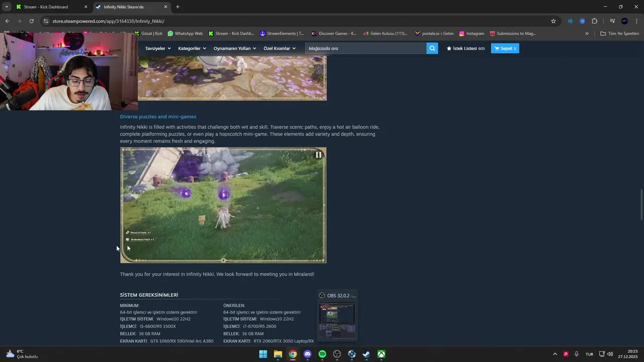The height and width of the screenshot is (362, 644).
Task: Open Steam from the taskbar
Action: (367, 354)
